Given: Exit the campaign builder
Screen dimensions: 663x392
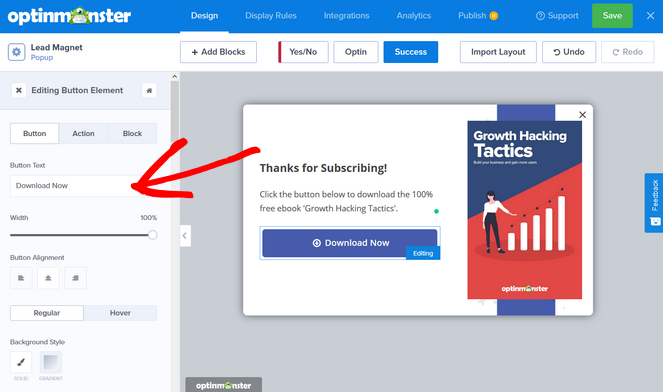Looking at the screenshot, I should coord(650,16).
